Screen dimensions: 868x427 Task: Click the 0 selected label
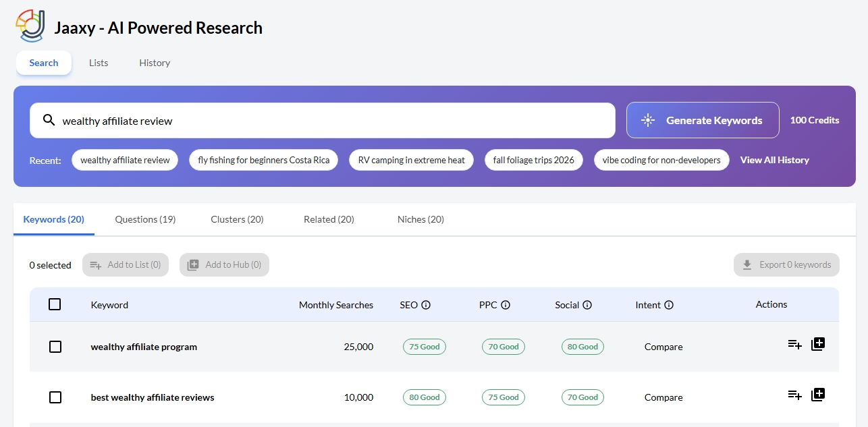(51, 265)
